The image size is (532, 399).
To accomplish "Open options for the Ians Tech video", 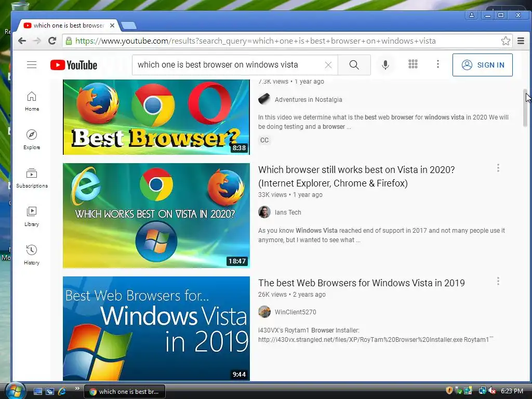I will [x=498, y=168].
